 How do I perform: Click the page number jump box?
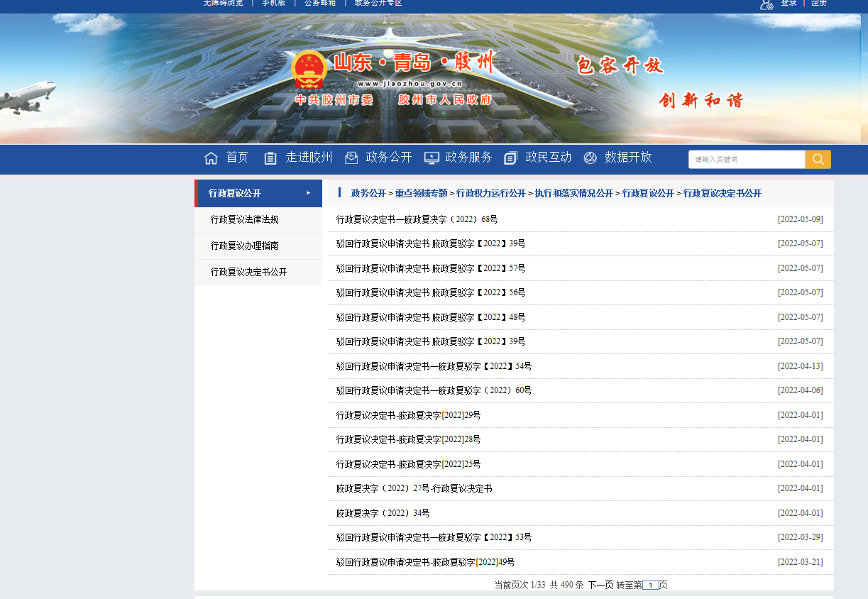click(x=650, y=586)
